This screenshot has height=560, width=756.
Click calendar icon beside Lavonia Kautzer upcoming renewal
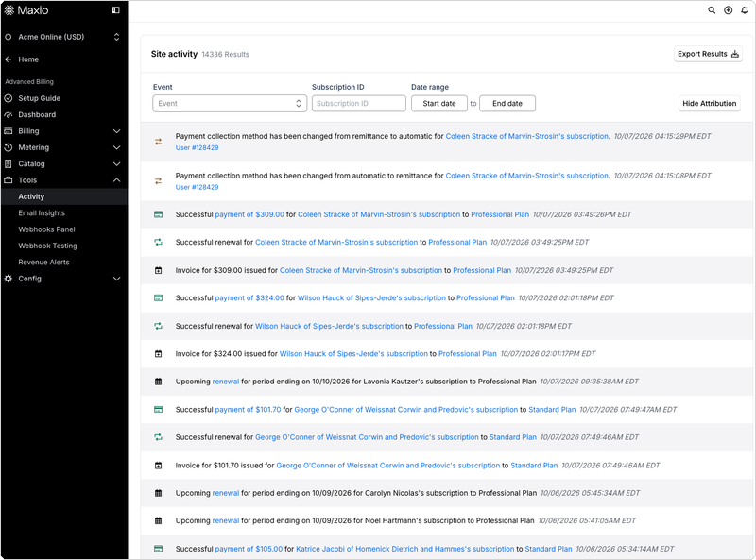[x=158, y=382]
